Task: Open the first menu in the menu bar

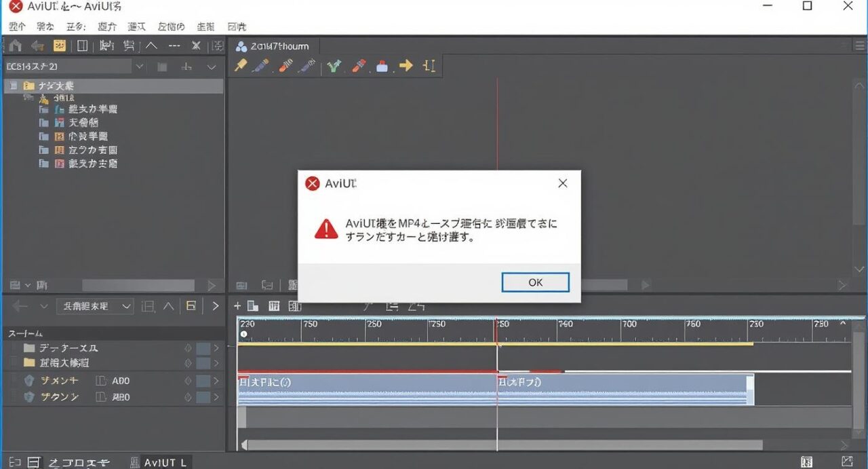Action: pyautogui.click(x=17, y=27)
